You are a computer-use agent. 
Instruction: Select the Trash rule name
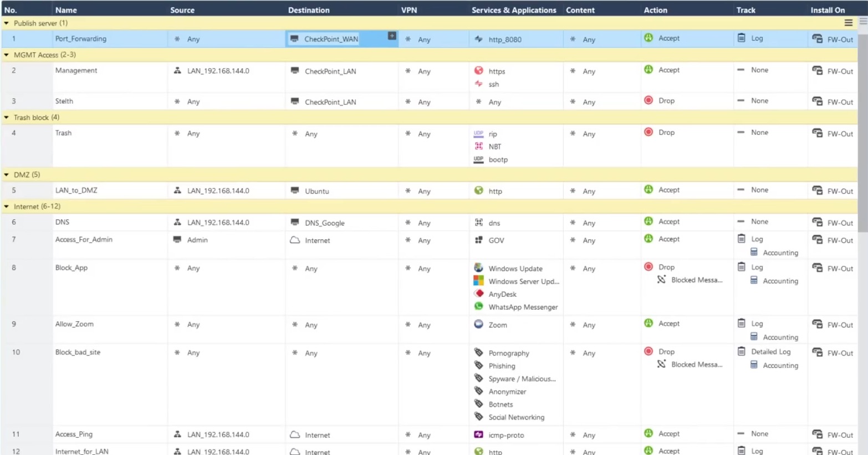click(x=63, y=133)
